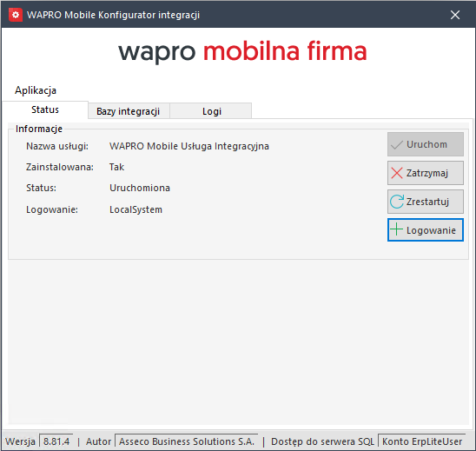The image size is (476, 451).
Task: Stop the service with Zatrzymaj button
Action: pos(426,173)
